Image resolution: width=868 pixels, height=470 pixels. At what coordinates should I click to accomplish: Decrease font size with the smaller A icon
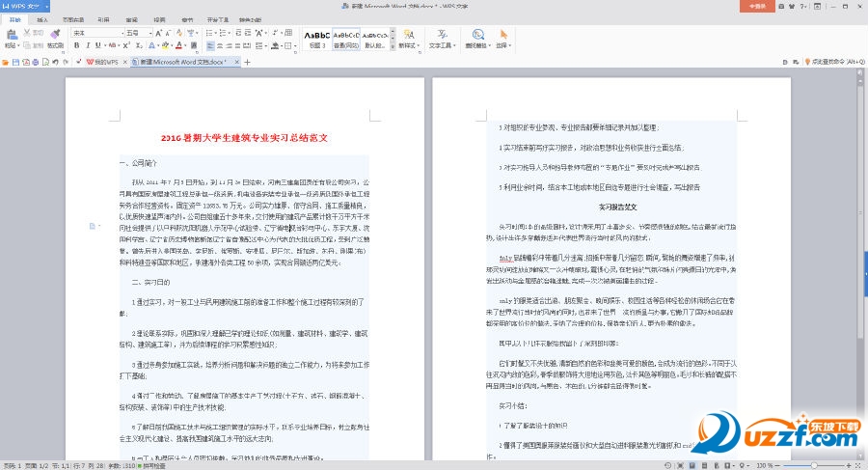(169, 33)
